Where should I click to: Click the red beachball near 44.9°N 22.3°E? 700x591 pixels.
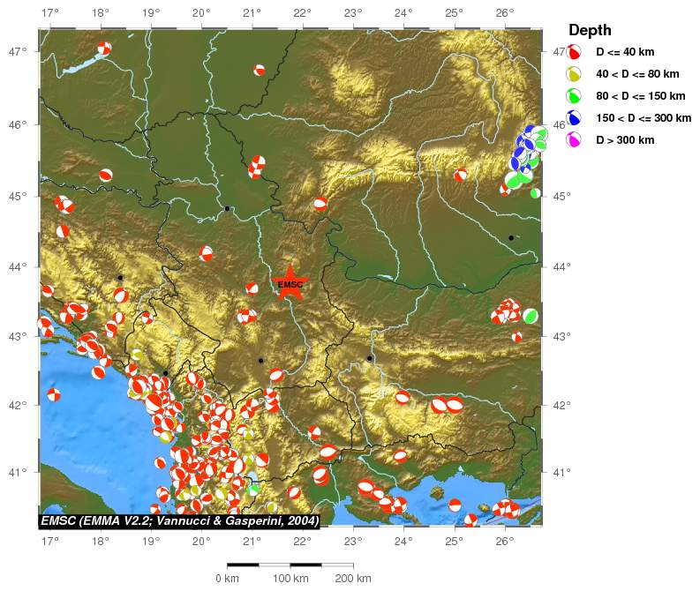[x=320, y=204]
